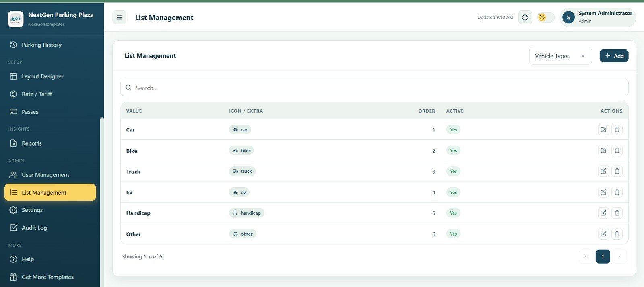Click the truck icon chip
This screenshot has height=287, width=644.
pyautogui.click(x=242, y=171)
